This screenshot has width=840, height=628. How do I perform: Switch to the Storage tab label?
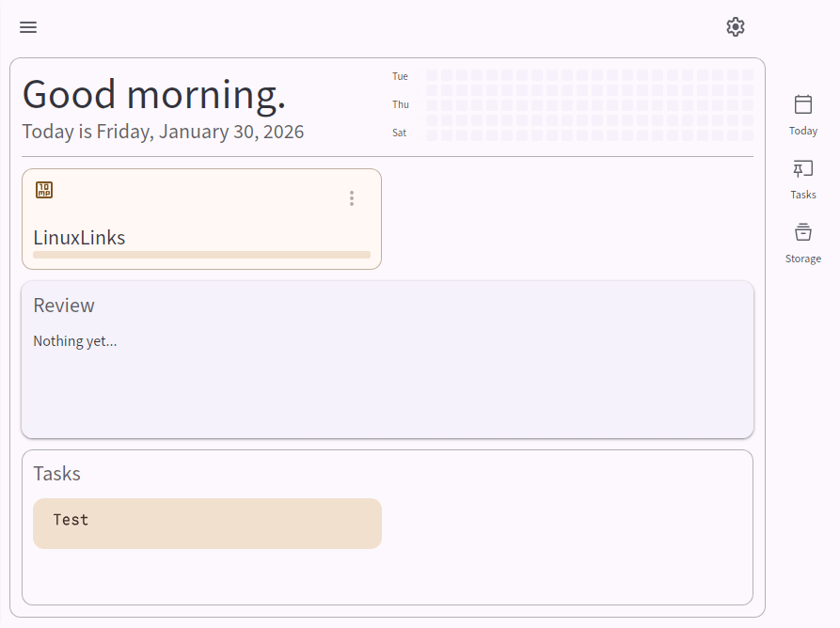click(803, 259)
